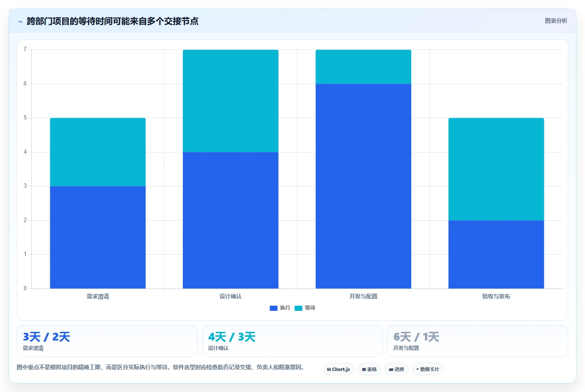This screenshot has width=585, height=392.
Task: Click the 设计确认 x-axis label
Action: click(230, 296)
